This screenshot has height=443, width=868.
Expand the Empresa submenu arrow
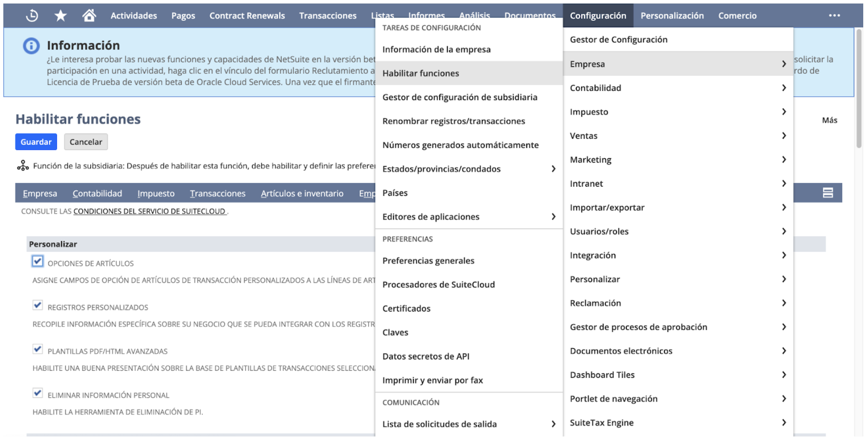coord(784,64)
